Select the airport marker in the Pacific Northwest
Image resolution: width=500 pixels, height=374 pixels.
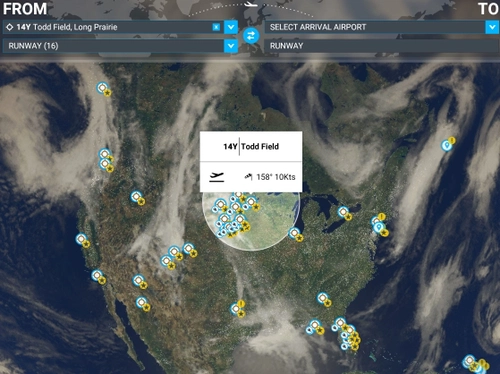pyautogui.click(x=102, y=88)
